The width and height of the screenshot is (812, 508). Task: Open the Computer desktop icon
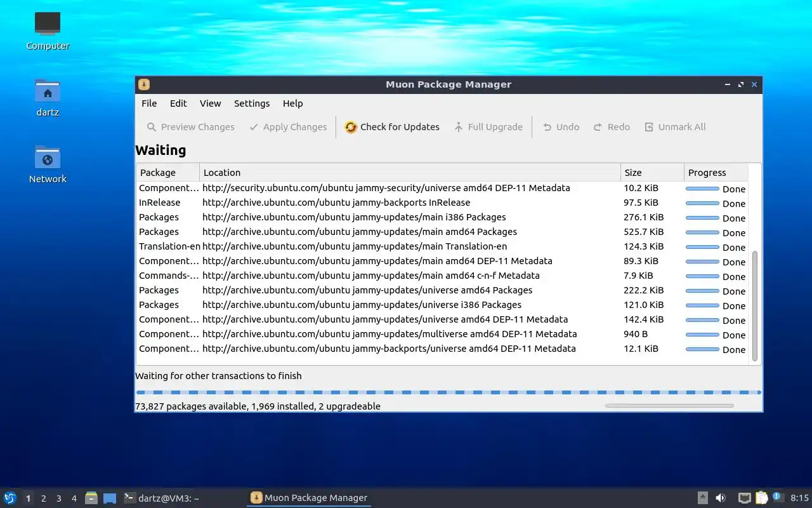pyautogui.click(x=48, y=30)
